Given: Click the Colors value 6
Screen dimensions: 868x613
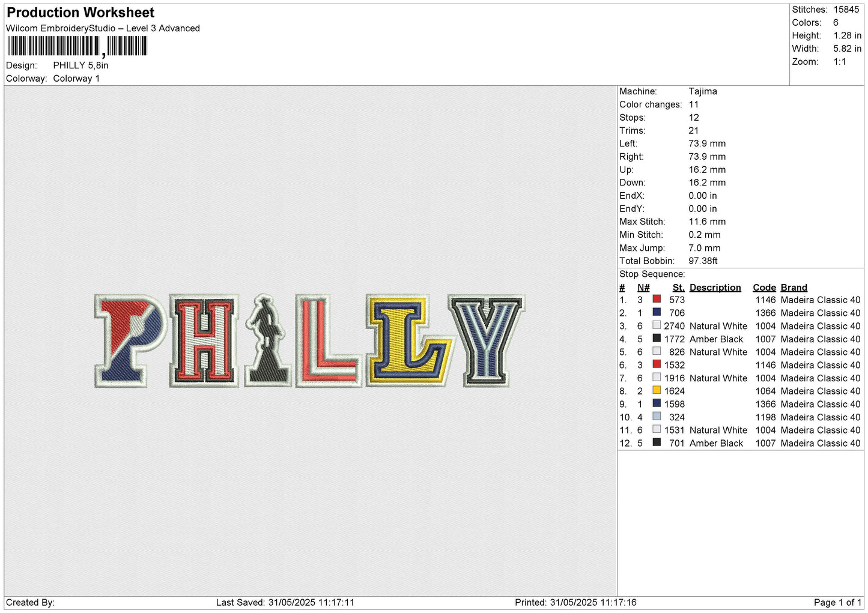Looking at the screenshot, I should (x=836, y=23).
